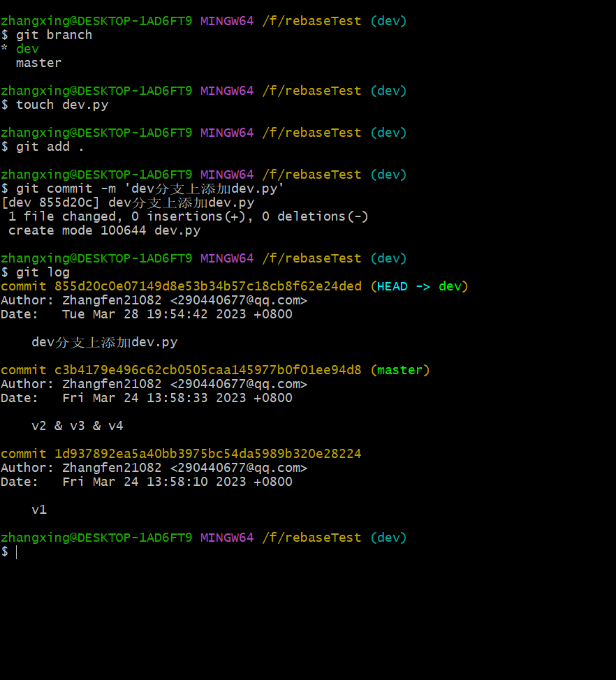The height and width of the screenshot is (680, 616).
Task: Click commit hash 855d20c0e07149d8e53b34b57c18cb8f62e24ded
Action: [x=208, y=286]
